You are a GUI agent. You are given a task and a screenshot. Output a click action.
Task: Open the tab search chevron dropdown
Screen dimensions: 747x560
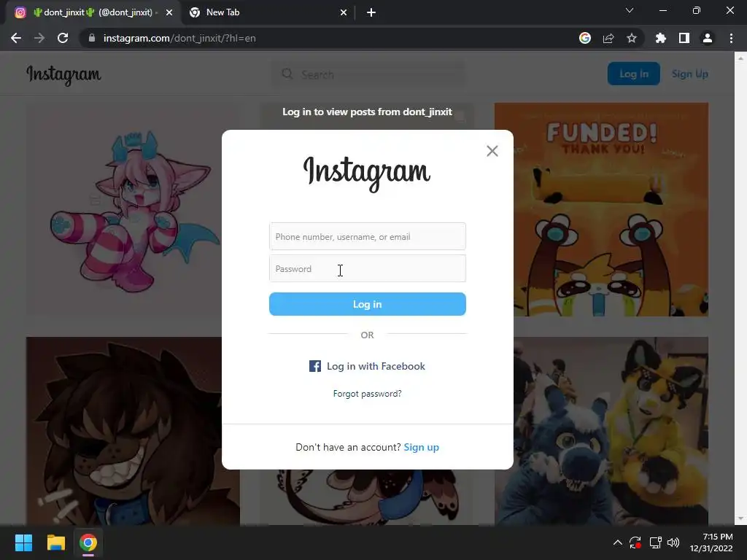tap(630, 10)
